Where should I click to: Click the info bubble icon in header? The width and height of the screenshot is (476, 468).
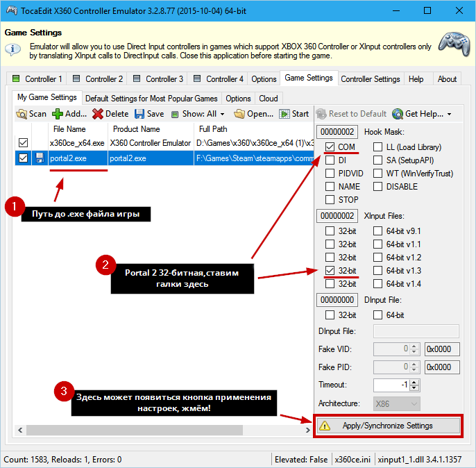pos(12,49)
